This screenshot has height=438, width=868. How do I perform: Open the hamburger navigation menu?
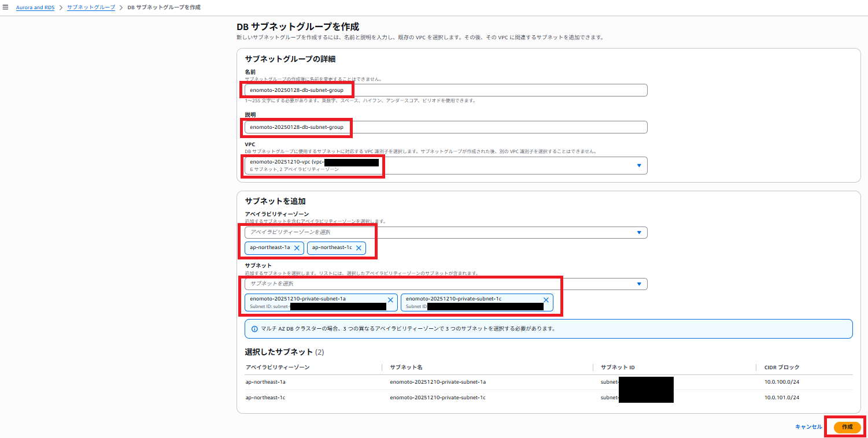[x=6, y=8]
